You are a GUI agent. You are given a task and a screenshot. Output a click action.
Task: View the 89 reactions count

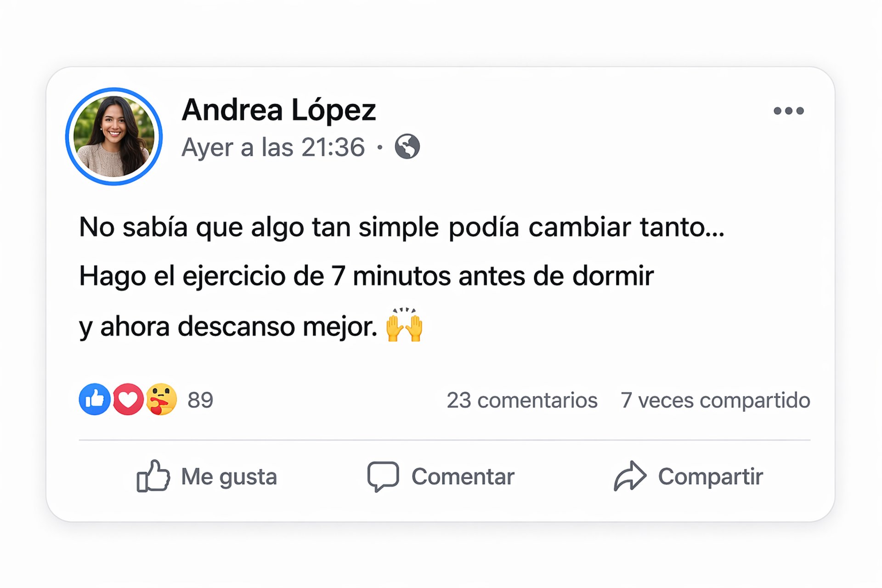[200, 400]
